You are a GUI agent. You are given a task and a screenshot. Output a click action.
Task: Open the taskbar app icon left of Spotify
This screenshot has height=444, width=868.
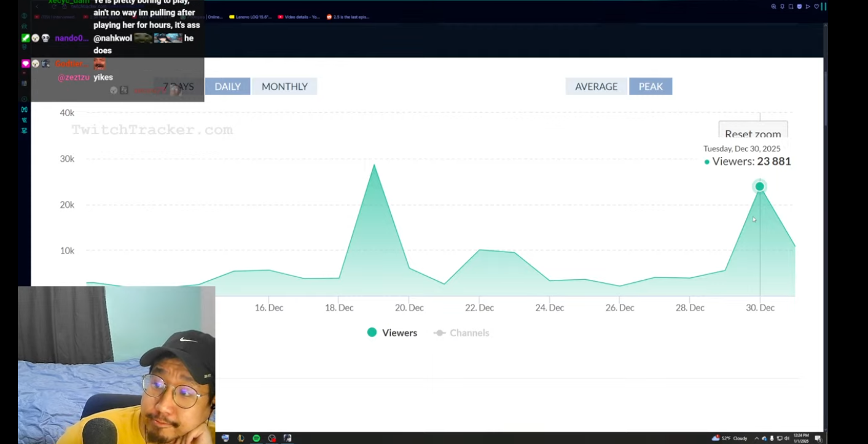(241, 438)
